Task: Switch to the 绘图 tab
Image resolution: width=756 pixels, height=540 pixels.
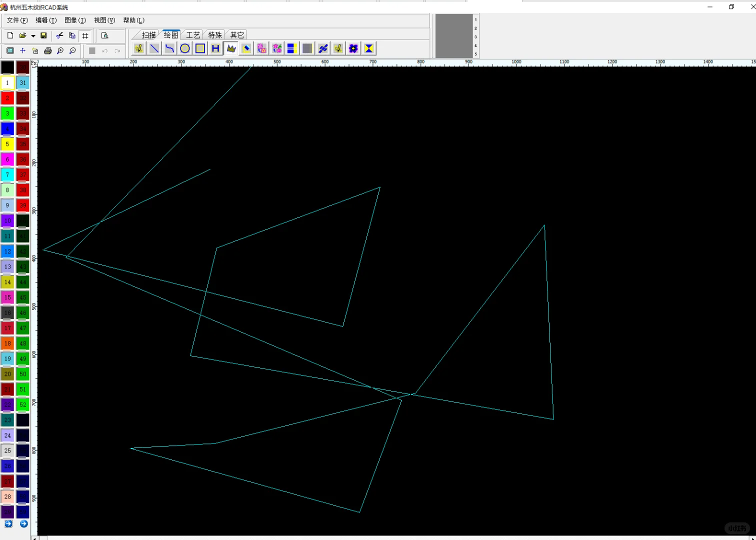Action: click(170, 35)
